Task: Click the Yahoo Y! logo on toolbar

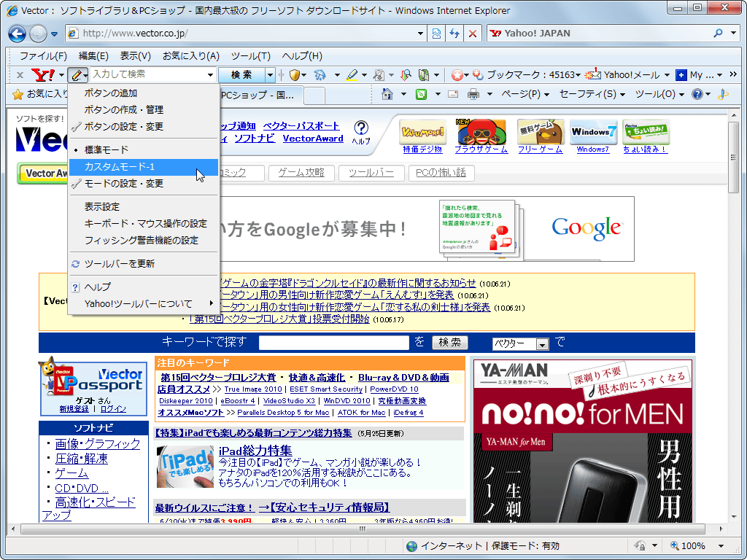Action: tap(43, 75)
